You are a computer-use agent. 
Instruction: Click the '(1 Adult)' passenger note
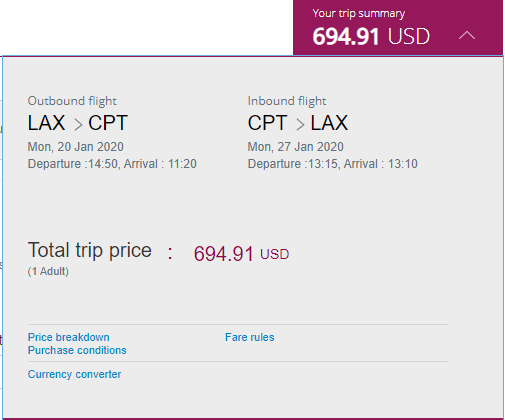[x=48, y=271]
